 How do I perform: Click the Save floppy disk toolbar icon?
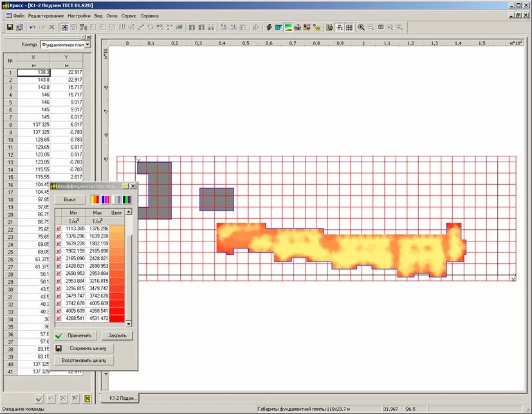point(10,27)
